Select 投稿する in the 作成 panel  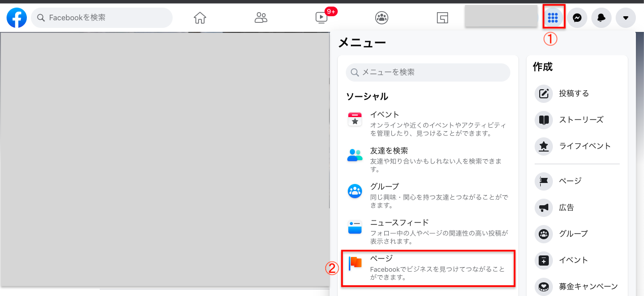[x=577, y=93]
